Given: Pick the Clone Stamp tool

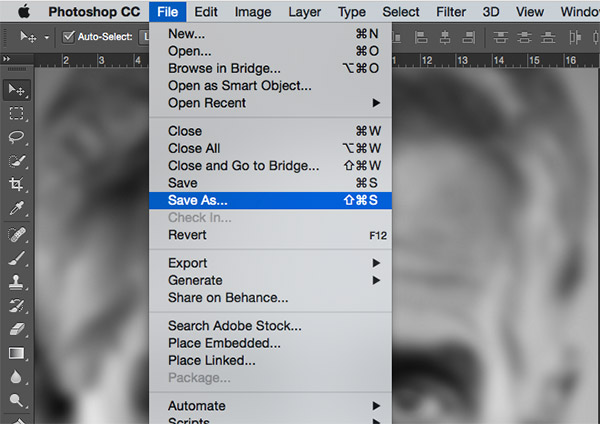Looking at the screenshot, I should point(17,281).
